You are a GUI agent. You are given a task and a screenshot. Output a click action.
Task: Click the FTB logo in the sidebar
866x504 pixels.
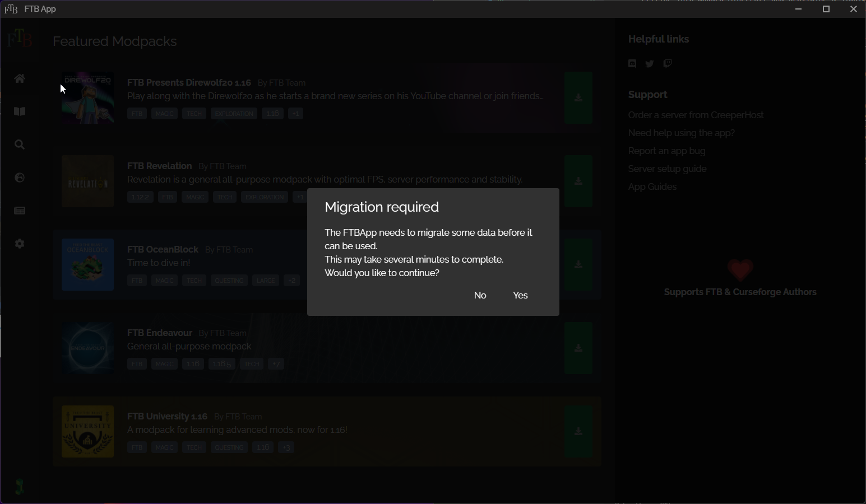click(20, 39)
